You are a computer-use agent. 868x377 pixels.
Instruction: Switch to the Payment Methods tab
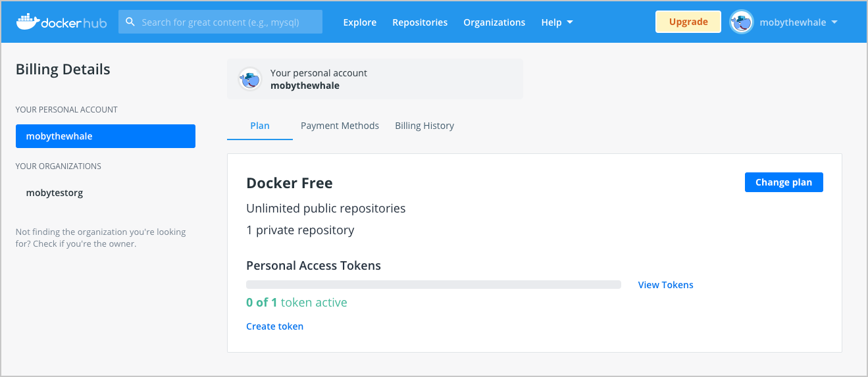[x=340, y=126]
